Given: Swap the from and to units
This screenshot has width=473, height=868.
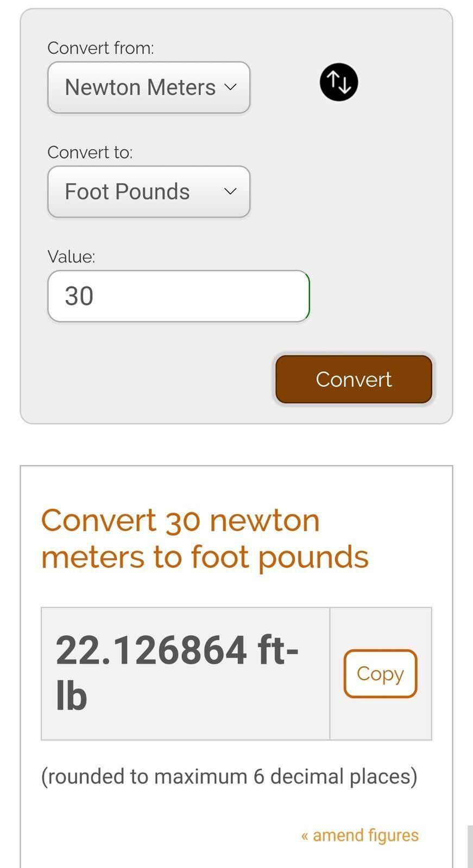Looking at the screenshot, I should click(x=338, y=82).
